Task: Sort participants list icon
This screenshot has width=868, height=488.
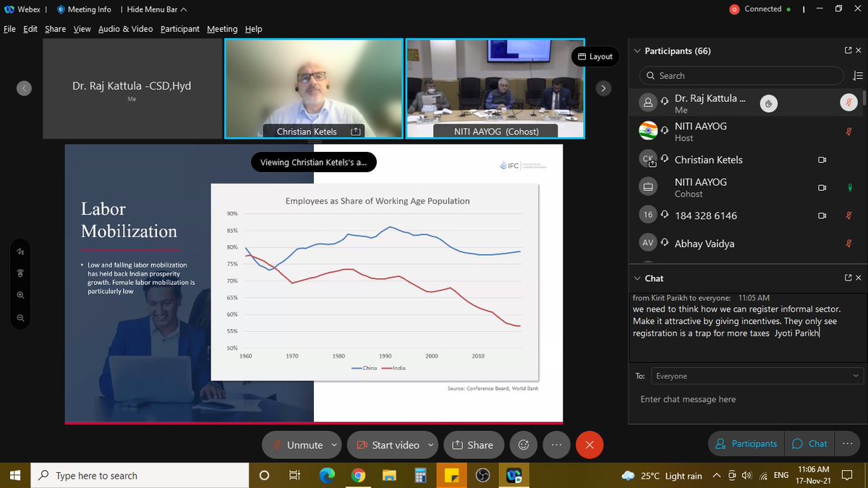Action: [858, 75]
